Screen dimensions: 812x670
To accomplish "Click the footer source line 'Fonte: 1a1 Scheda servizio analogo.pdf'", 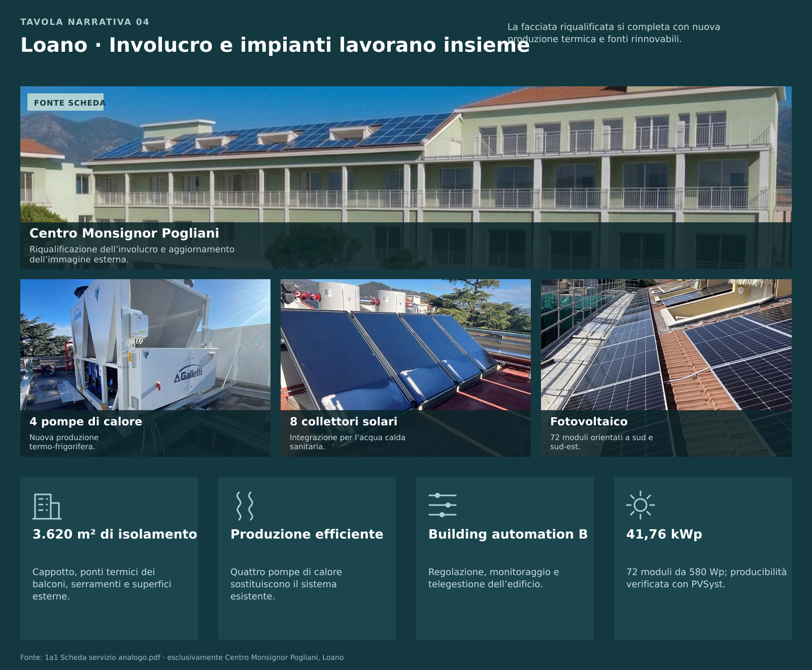I will (x=182, y=657).
